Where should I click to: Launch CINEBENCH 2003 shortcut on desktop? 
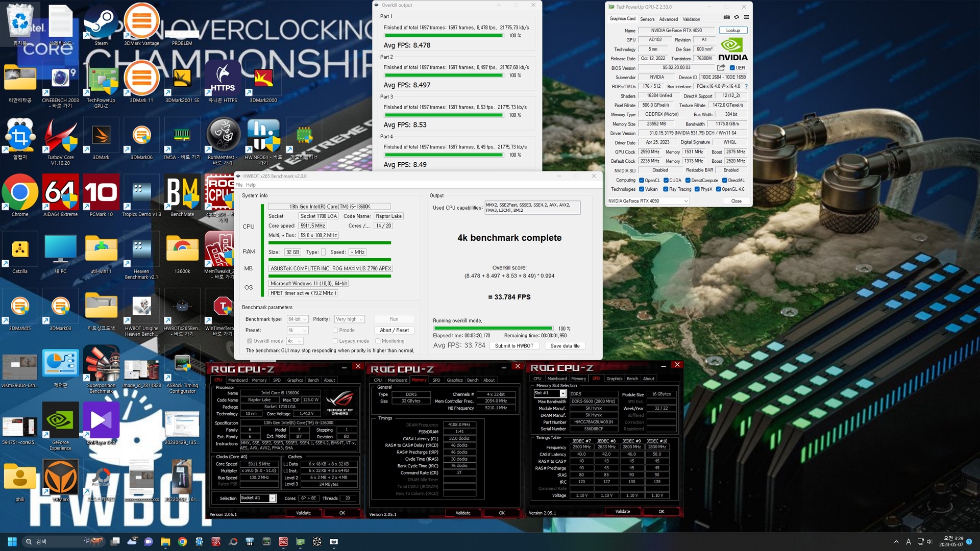60,85
